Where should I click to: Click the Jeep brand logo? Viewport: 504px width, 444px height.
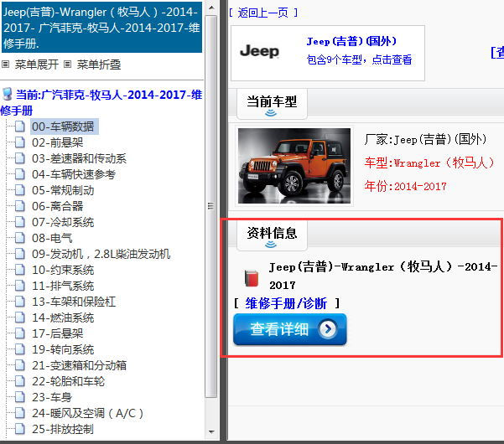coord(259,51)
